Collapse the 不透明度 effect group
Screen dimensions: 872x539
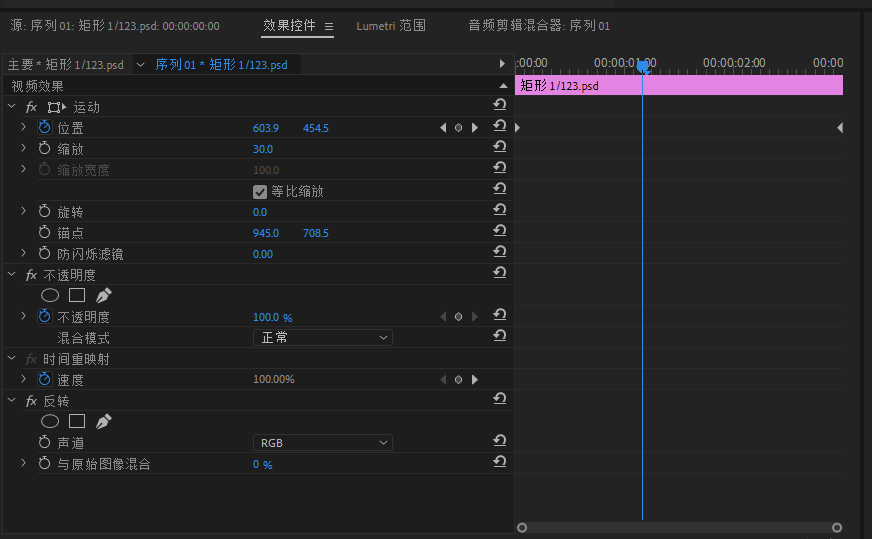12,274
